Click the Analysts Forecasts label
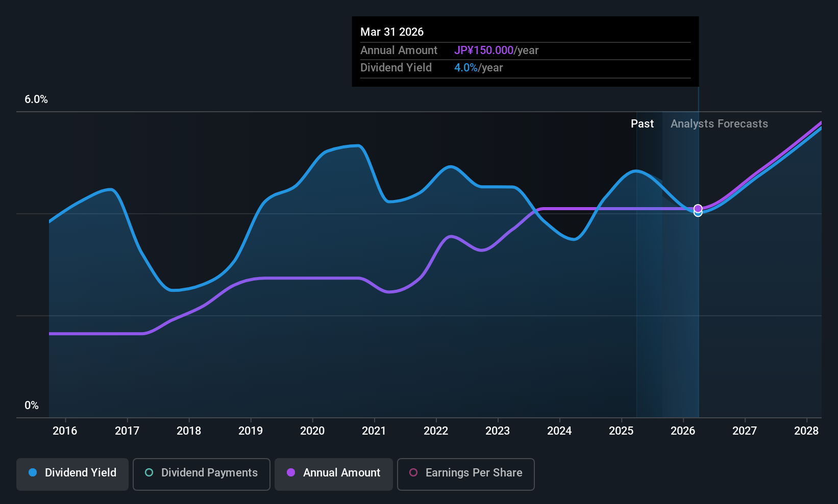 click(719, 124)
